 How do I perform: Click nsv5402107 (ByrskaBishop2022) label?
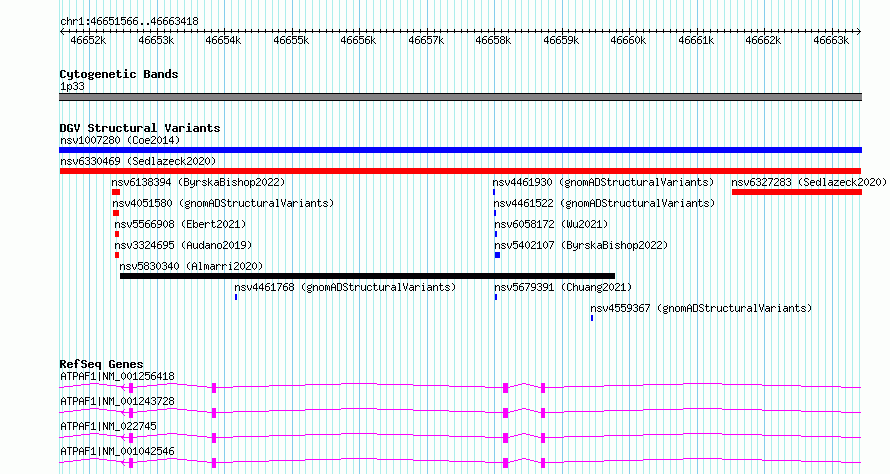[x=581, y=245]
